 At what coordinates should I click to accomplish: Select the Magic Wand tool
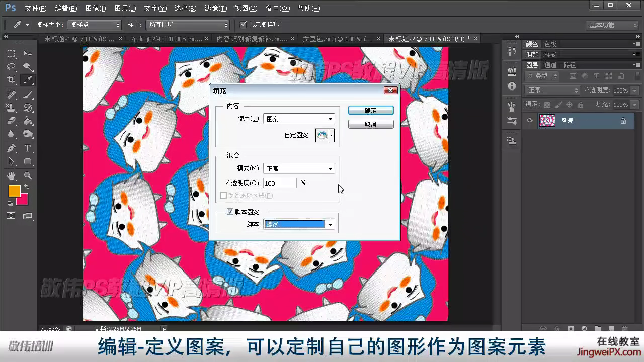28,67
